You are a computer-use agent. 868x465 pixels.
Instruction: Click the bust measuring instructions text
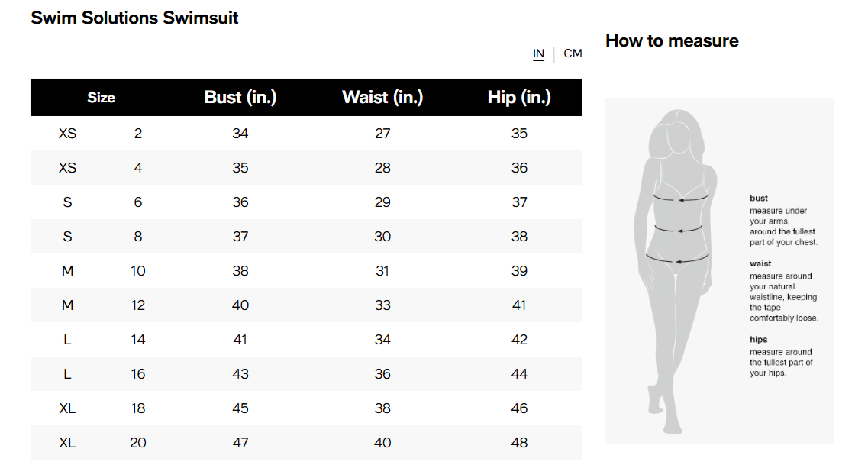click(x=782, y=226)
